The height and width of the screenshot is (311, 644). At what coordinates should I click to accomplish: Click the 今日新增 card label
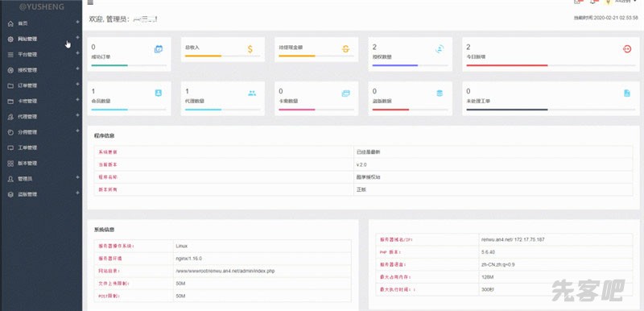click(476, 56)
